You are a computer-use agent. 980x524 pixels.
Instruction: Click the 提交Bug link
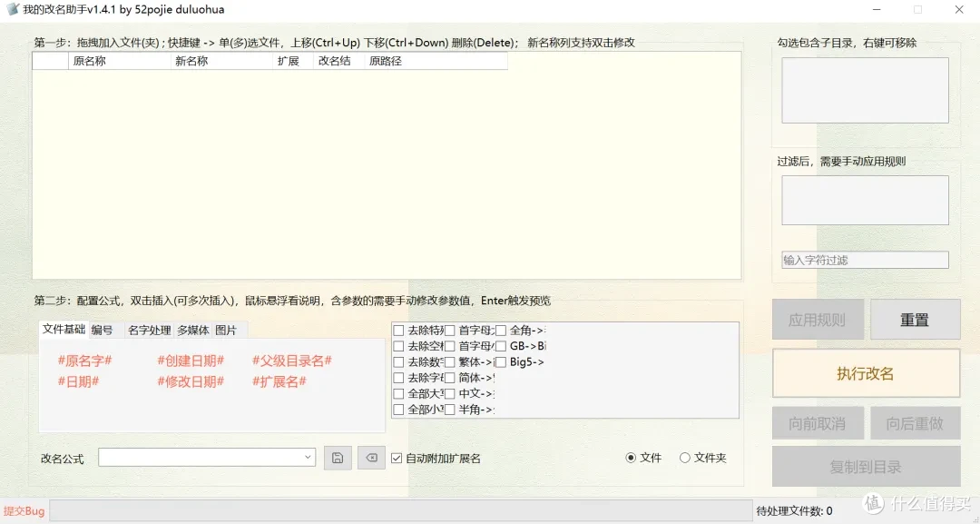click(x=24, y=511)
